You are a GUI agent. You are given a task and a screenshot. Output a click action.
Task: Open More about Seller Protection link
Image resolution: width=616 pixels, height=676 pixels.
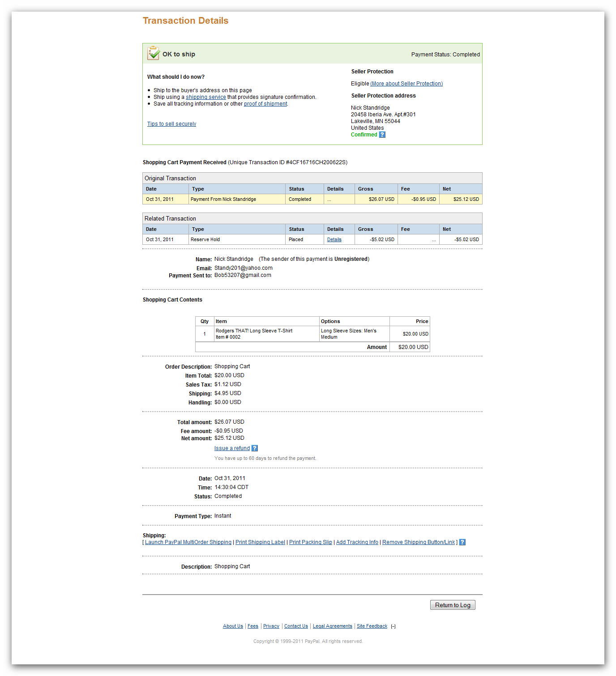pyautogui.click(x=406, y=84)
